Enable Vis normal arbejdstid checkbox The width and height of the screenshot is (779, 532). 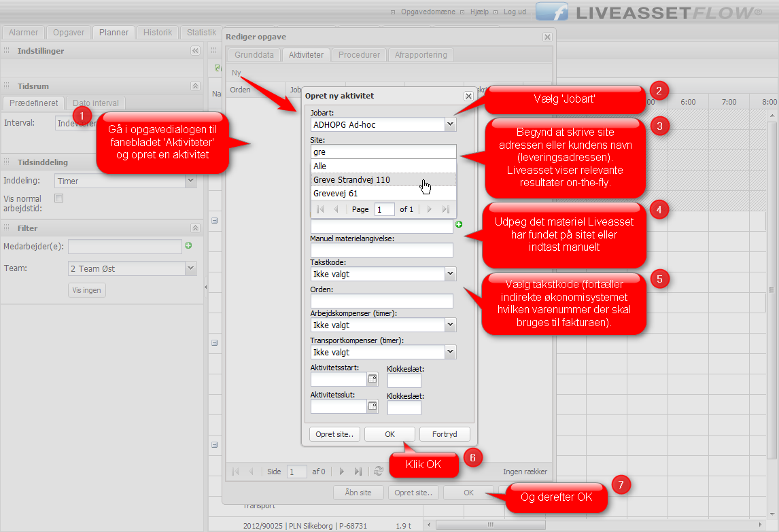[x=59, y=198]
